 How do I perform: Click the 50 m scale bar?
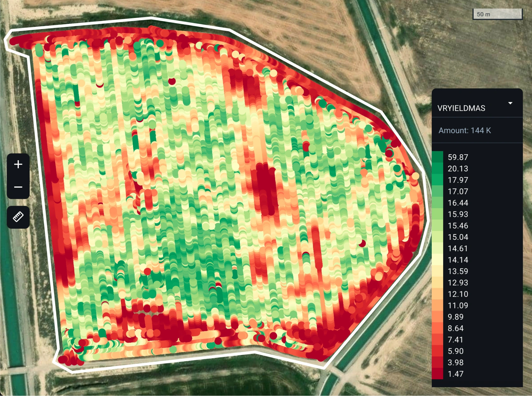(x=497, y=14)
